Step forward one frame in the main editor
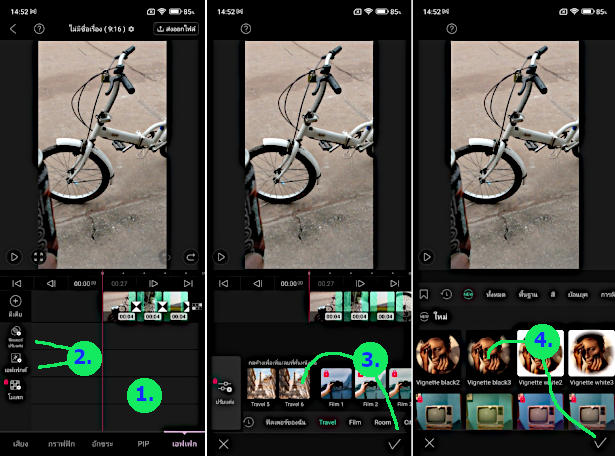The width and height of the screenshot is (615, 456). [x=153, y=283]
